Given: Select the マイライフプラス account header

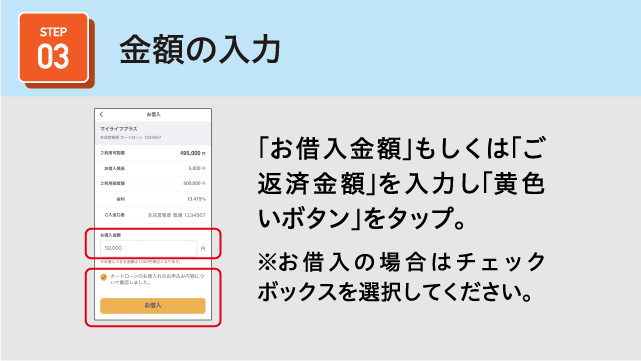Looking at the screenshot, I should [153, 133].
